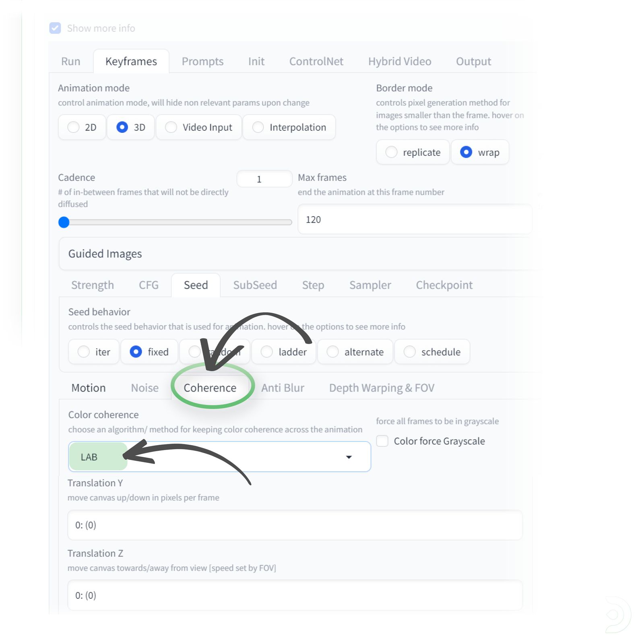Image resolution: width=644 pixels, height=644 pixels.
Task: Open the ControlNet tab
Action: point(316,61)
